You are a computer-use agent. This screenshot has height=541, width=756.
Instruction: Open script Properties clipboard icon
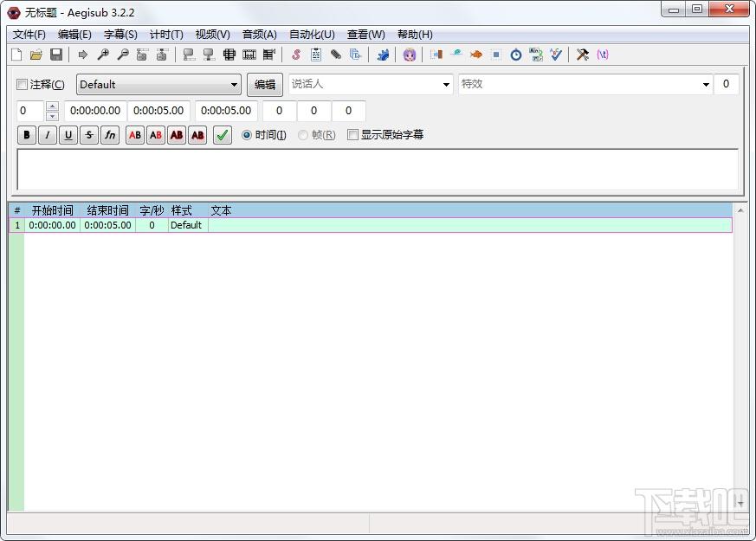click(x=316, y=55)
